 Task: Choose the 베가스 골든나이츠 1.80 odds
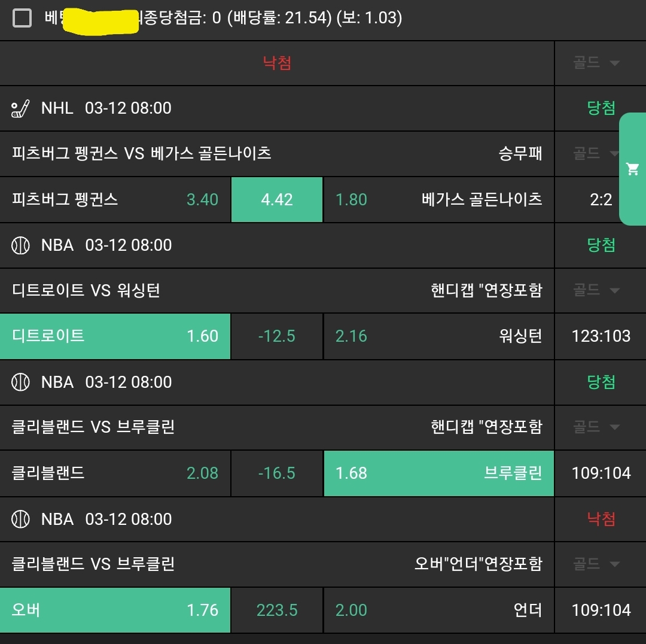pos(438,200)
